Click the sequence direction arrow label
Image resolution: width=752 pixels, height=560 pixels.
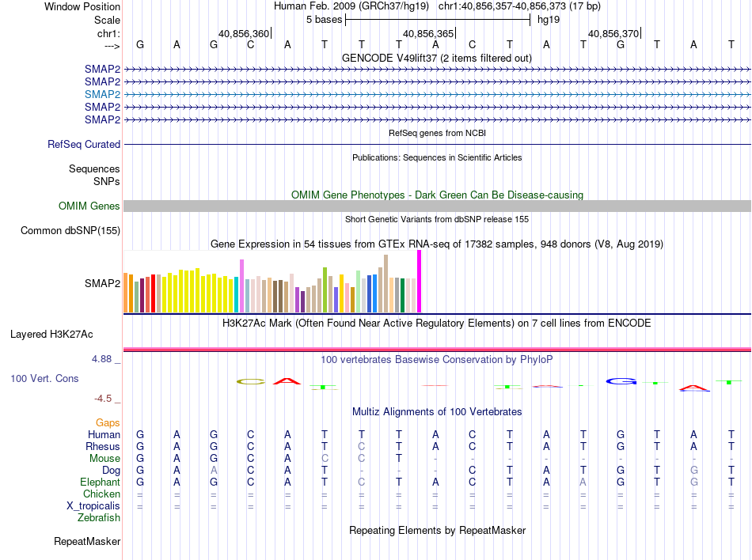112,46
